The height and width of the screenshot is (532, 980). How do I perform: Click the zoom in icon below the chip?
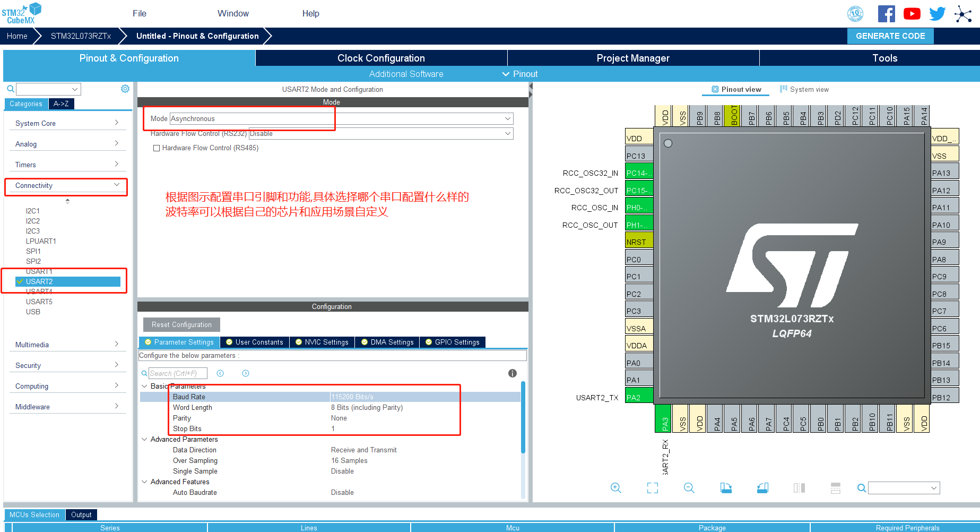[615, 488]
